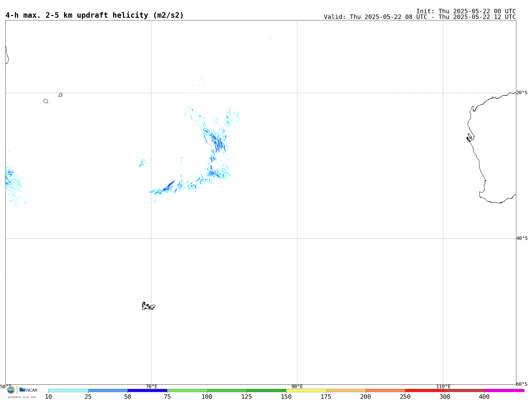
Task: Click the 70°E longitude label
Action: tap(151, 386)
